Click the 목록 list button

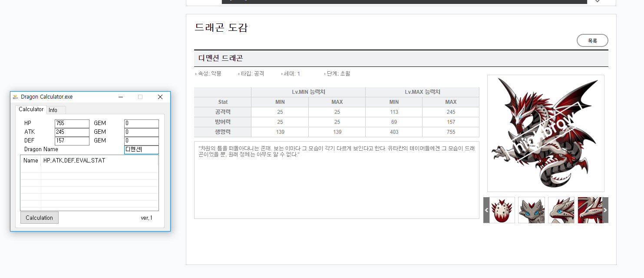[x=592, y=40]
